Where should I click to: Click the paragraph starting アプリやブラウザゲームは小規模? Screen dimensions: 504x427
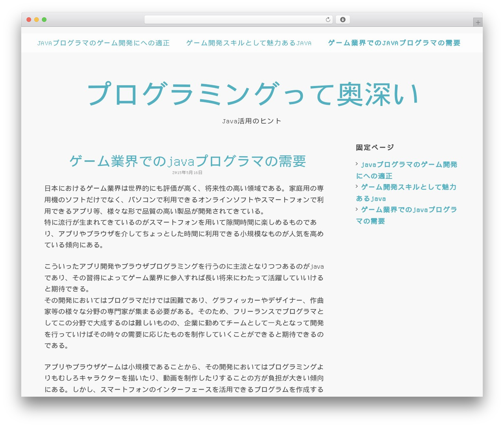[x=184, y=378]
